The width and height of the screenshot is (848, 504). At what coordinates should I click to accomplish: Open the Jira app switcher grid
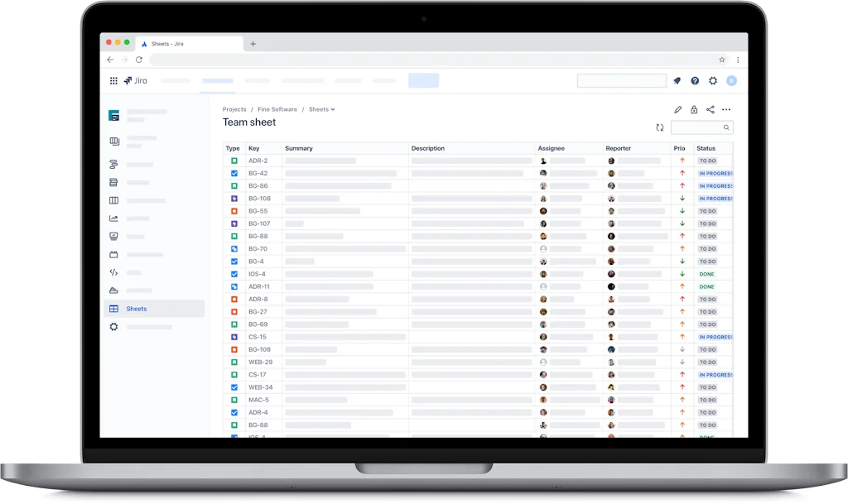click(113, 81)
